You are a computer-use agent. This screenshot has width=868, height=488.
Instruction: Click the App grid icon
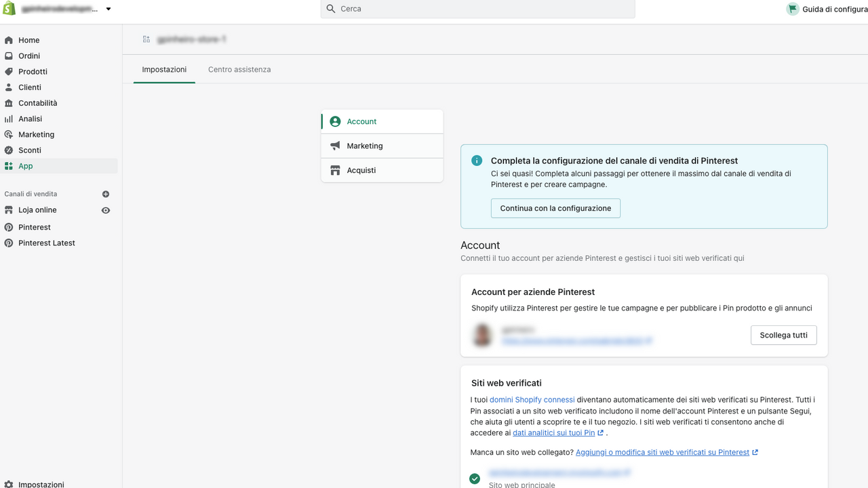point(9,166)
